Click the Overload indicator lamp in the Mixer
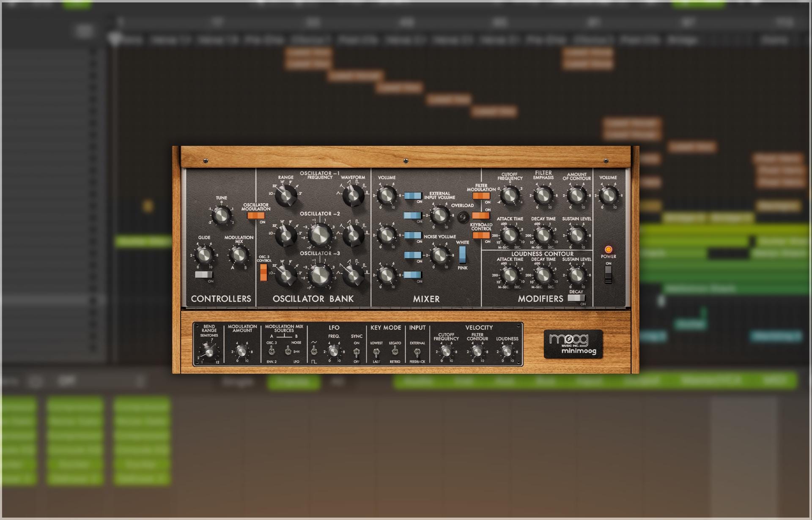The image size is (812, 520). [x=464, y=216]
